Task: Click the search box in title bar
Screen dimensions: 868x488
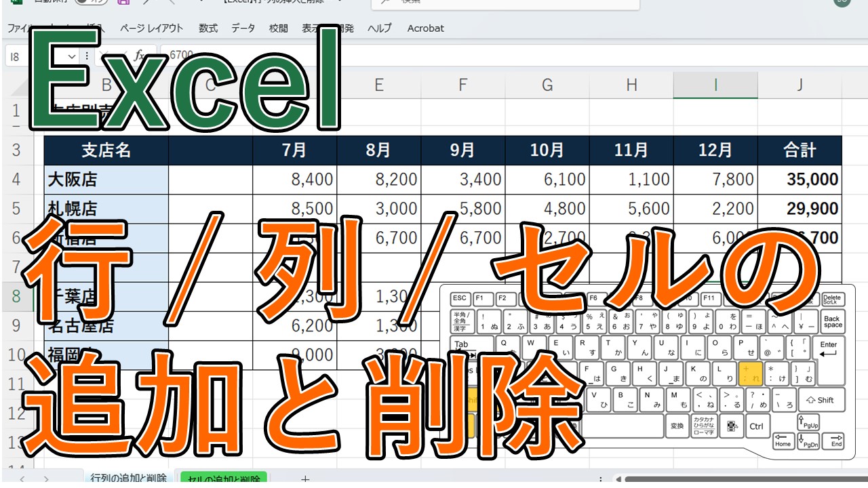Action: [505, 3]
